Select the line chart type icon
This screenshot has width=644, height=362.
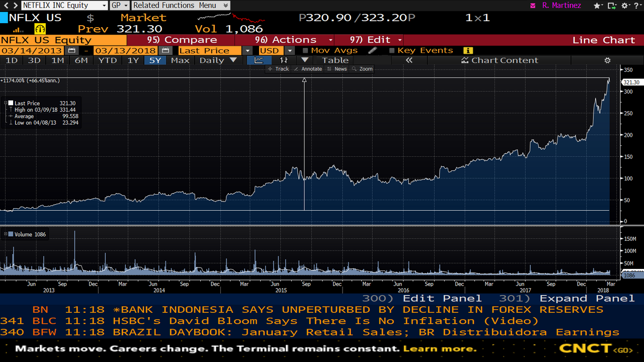coord(259,60)
